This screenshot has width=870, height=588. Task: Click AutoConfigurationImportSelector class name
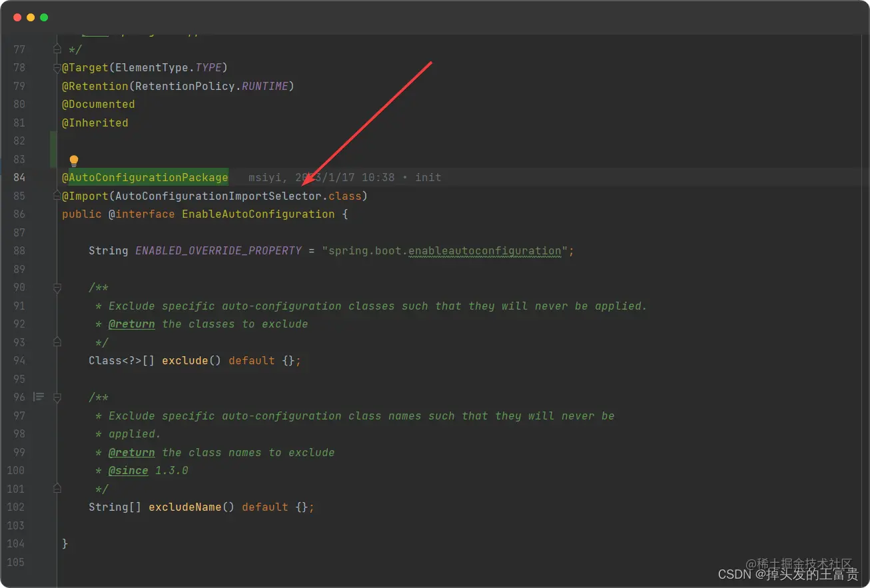click(x=218, y=196)
